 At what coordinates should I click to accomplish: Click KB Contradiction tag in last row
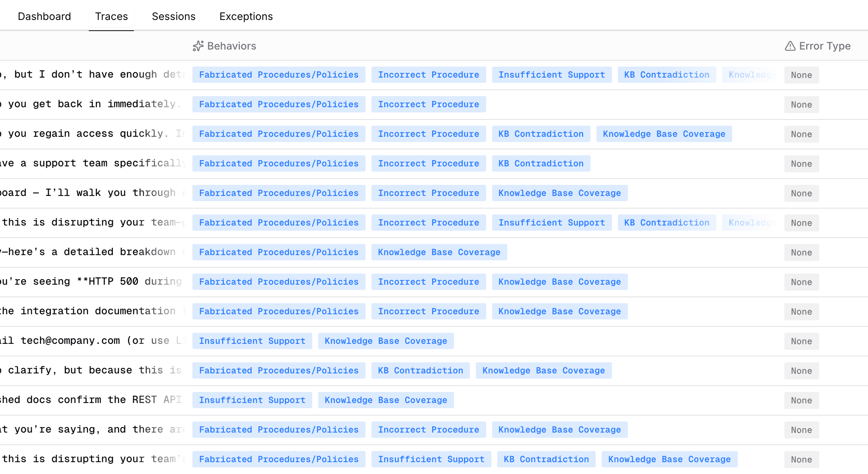click(x=546, y=459)
